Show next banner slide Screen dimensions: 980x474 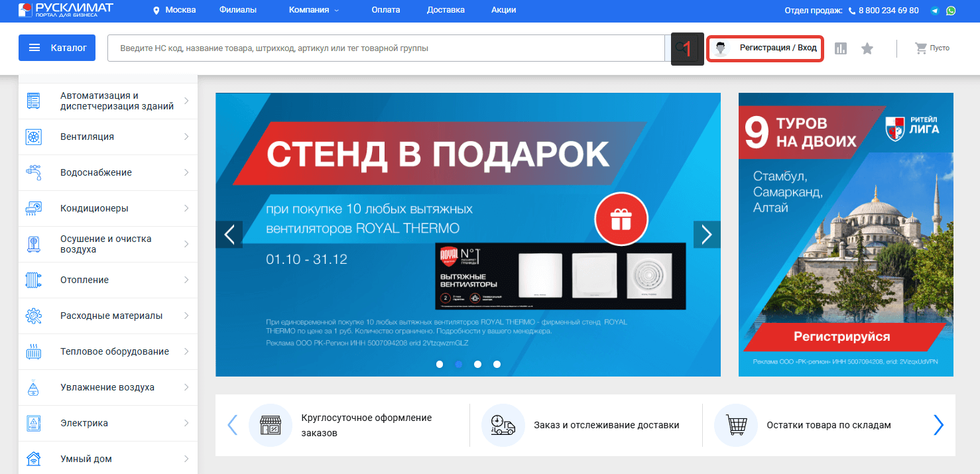pyautogui.click(x=707, y=235)
